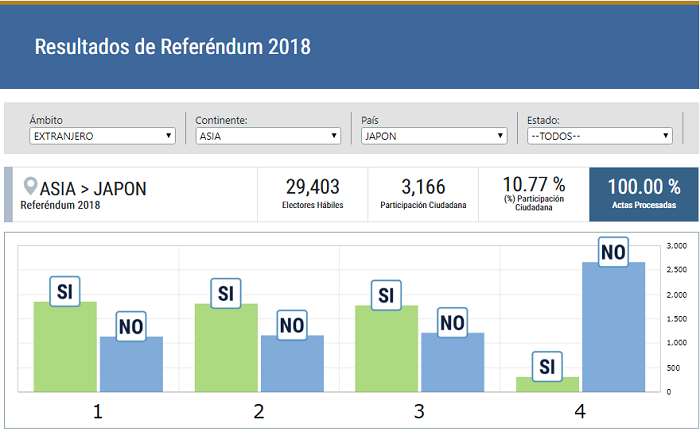Select the NO badge for question 1

131,326
